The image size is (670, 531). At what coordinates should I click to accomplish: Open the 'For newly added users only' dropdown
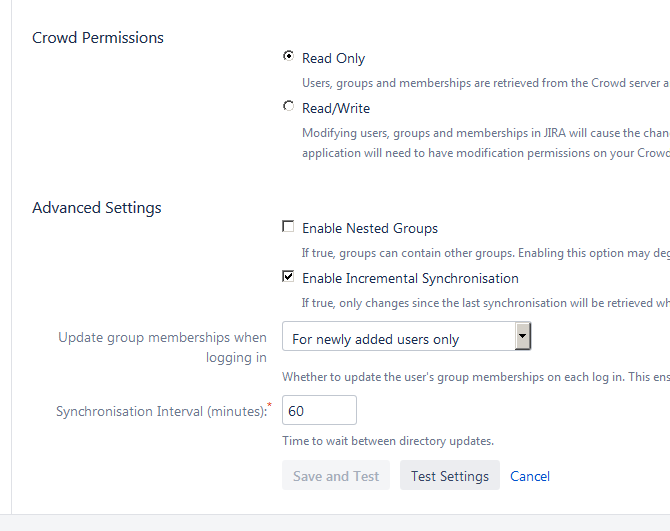(398, 339)
